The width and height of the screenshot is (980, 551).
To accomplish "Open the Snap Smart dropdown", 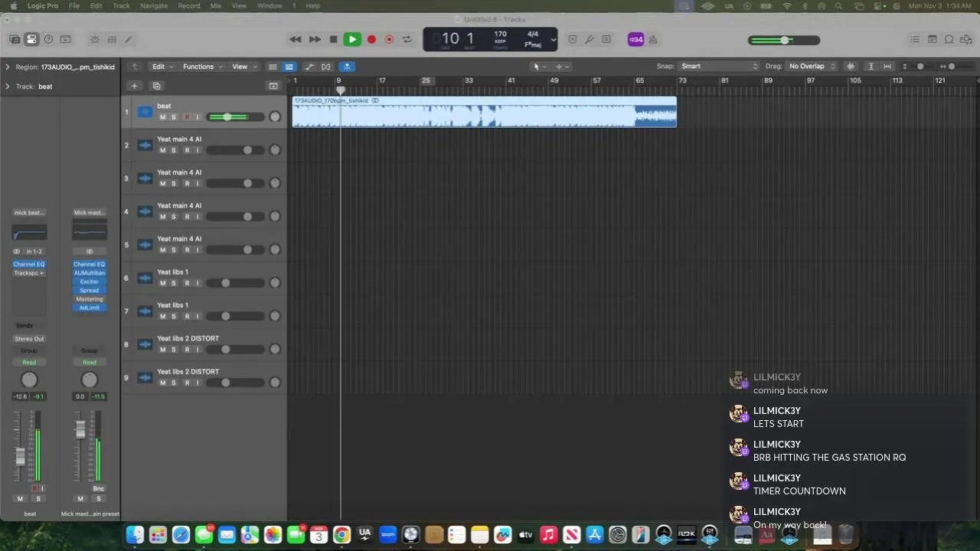I will [719, 67].
